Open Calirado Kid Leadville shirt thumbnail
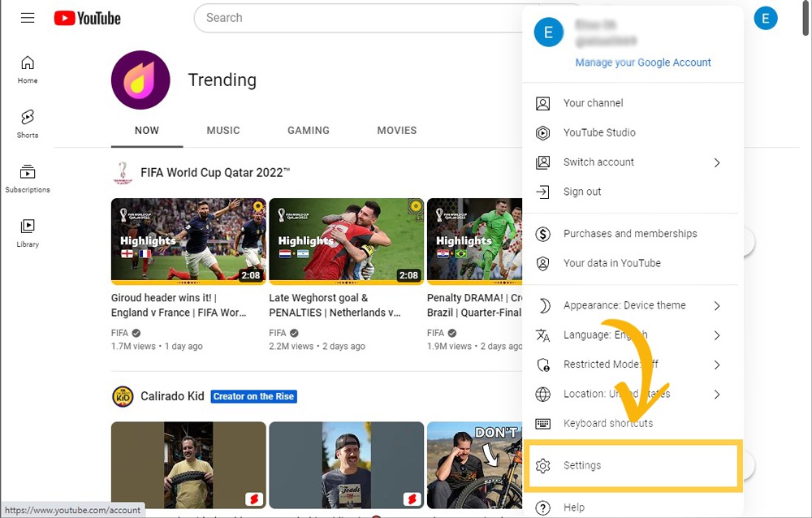 347,465
